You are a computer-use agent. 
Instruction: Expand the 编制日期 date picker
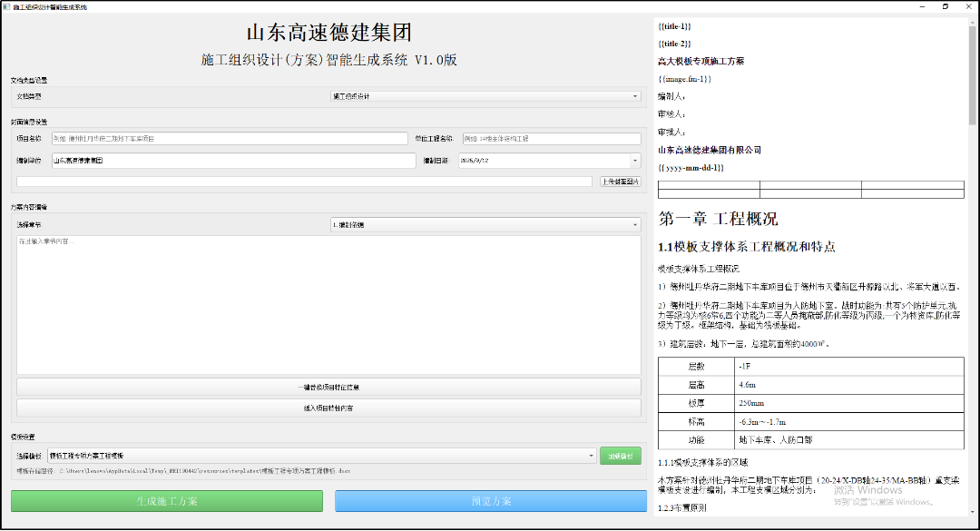coord(635,161)
